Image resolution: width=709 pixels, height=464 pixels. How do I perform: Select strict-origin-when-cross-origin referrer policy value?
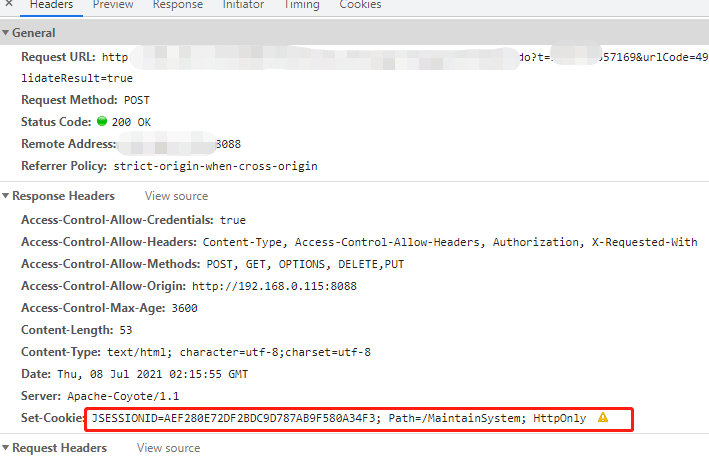pyautogui.click(x=215, y=166)
